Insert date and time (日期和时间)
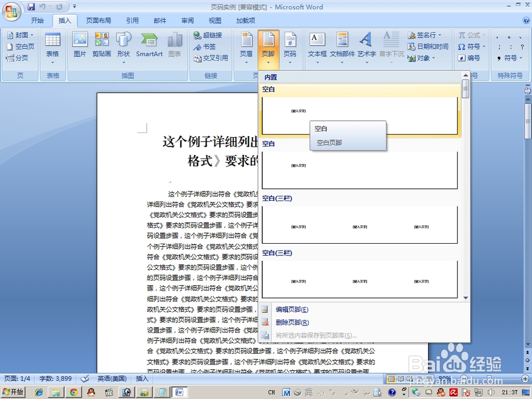This screenshot has width=532, height=399. click(428, 46)
